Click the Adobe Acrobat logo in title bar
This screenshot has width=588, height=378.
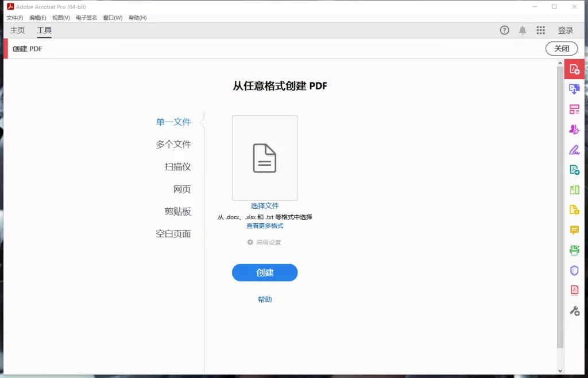pyautogui.click(x=10, y=6)
